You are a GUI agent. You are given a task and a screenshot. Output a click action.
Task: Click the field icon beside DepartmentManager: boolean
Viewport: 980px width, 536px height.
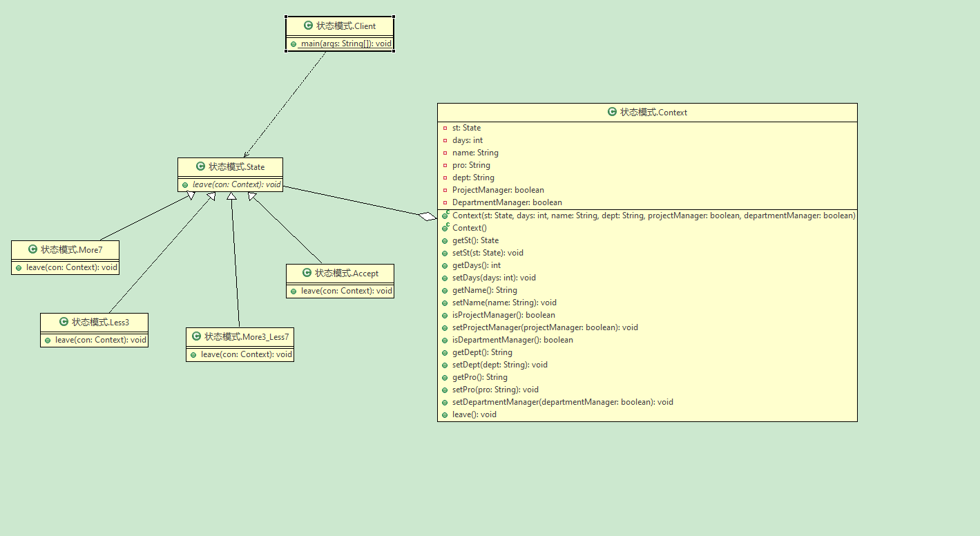click(x=445, y=202)
